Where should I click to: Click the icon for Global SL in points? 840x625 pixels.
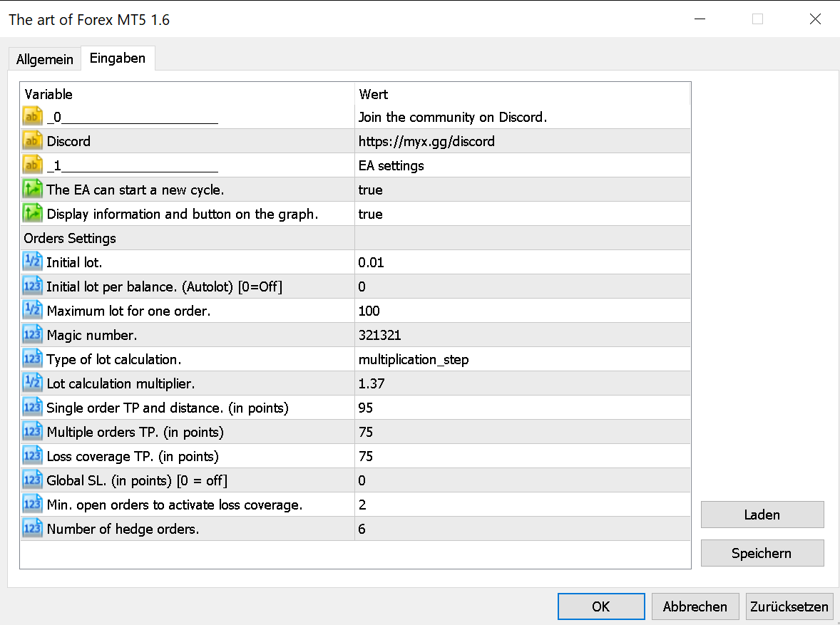(33, 480)
